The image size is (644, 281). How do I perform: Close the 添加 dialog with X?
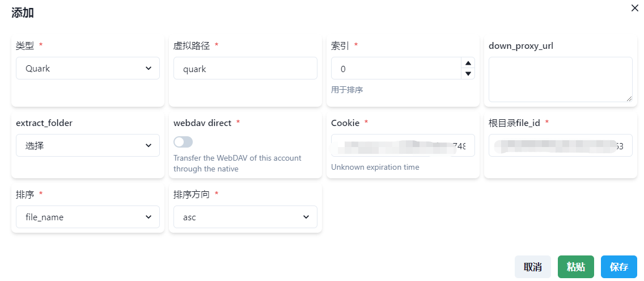pyautogui.click(x=635, y=8)
